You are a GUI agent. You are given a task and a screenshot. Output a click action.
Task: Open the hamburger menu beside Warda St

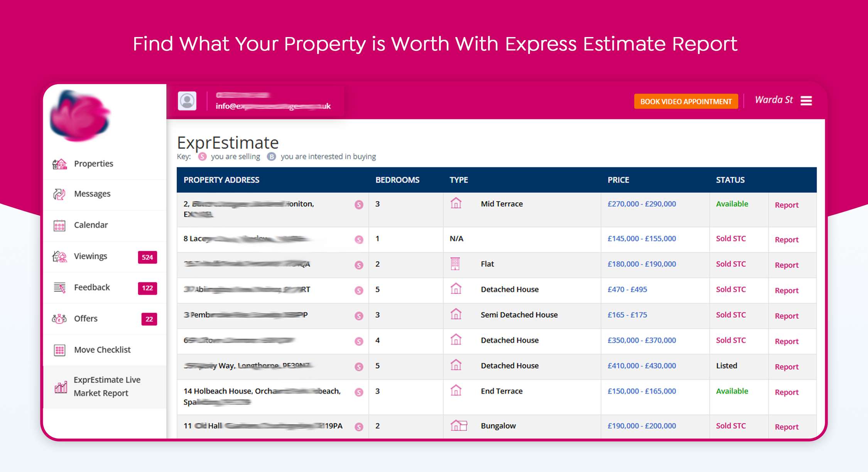806,101
